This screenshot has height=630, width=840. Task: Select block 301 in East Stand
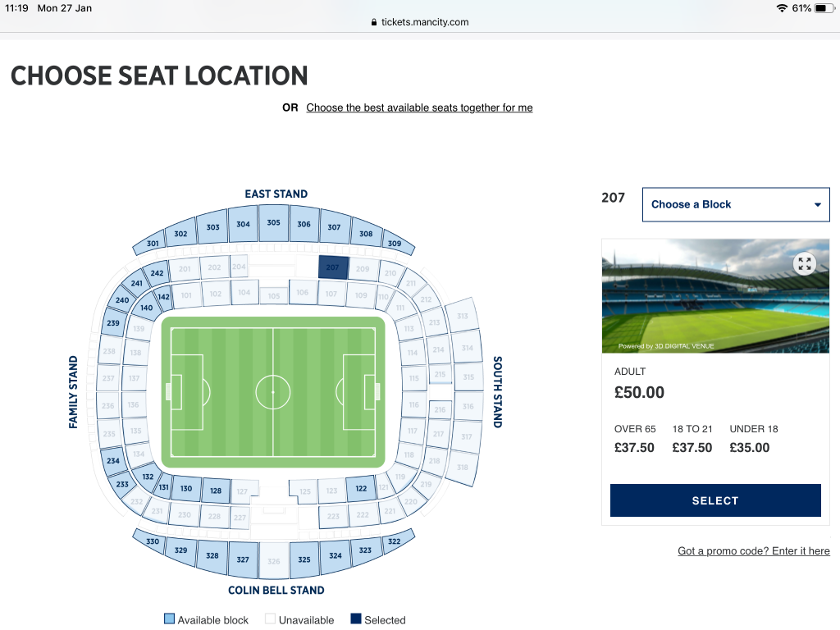152,243
